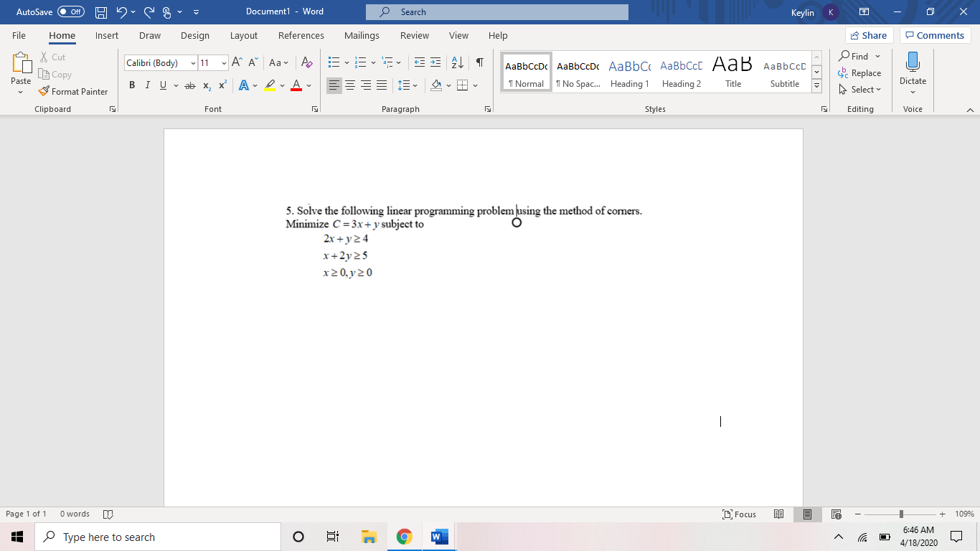Apply italic formatting

click(x=147, y=85)
